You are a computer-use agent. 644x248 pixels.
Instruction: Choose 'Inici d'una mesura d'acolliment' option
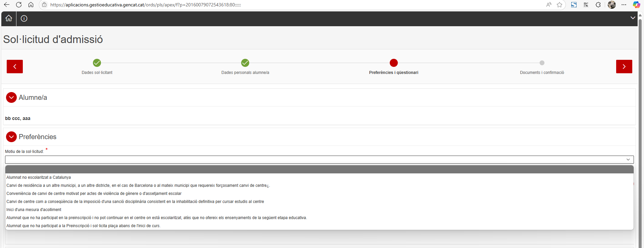point(34,210)
